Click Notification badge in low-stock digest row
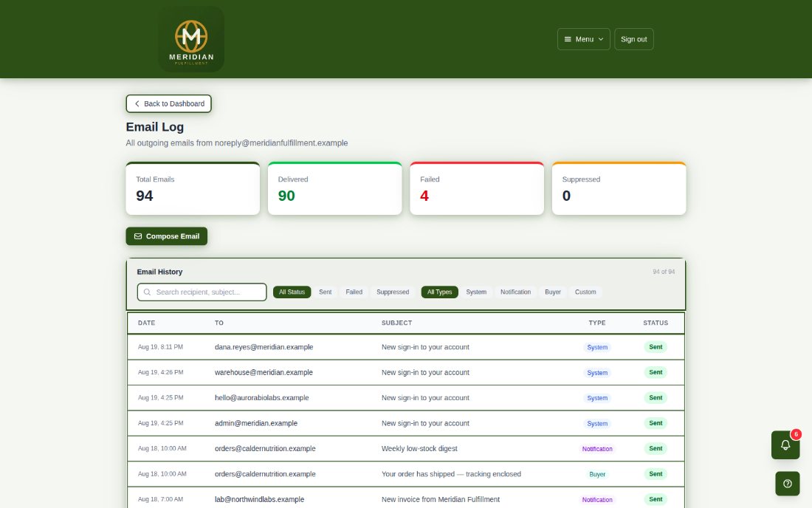This screenshot has height=508, width=812. [x=597, y=449]
